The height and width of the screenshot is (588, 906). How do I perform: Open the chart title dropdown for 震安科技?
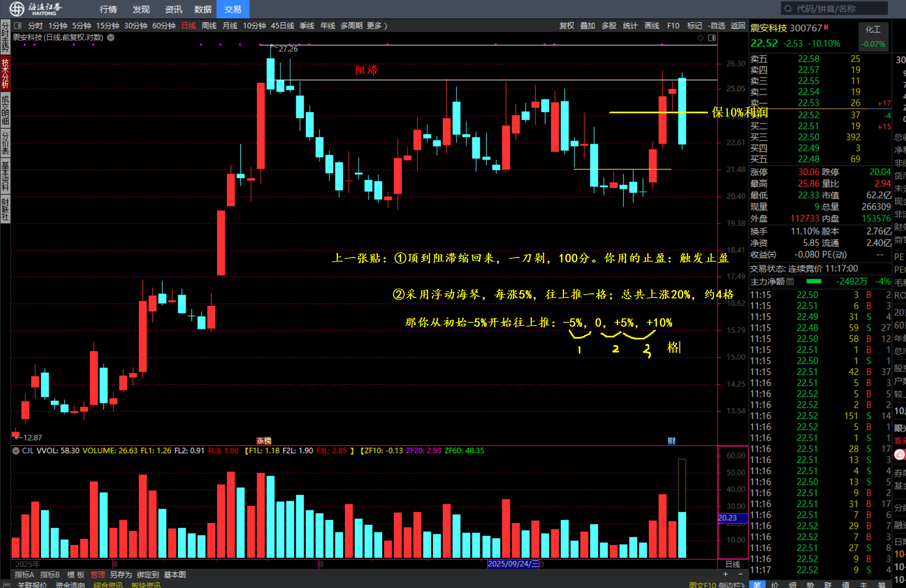tap(110, 37)
